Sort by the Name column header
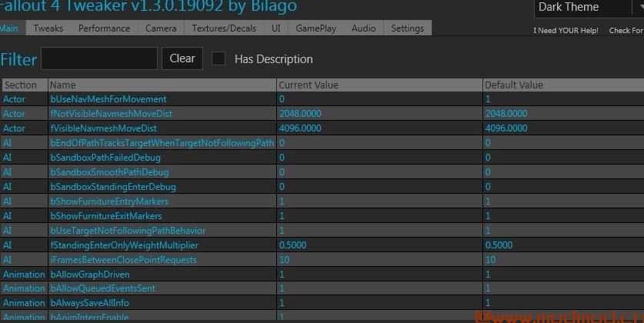The height and width of the screenshot is (323, 644). (x=162, y=85)
